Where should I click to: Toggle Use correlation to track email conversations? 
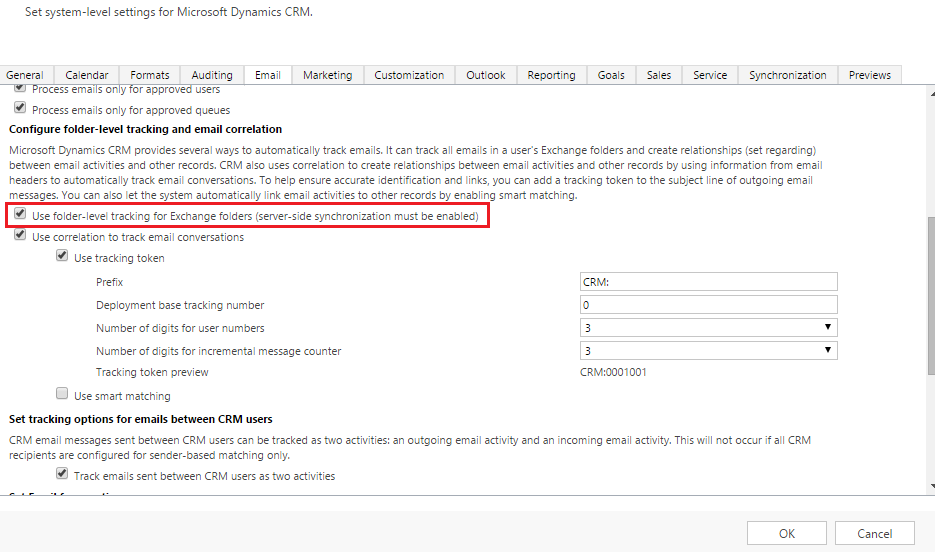coord(20,235)
